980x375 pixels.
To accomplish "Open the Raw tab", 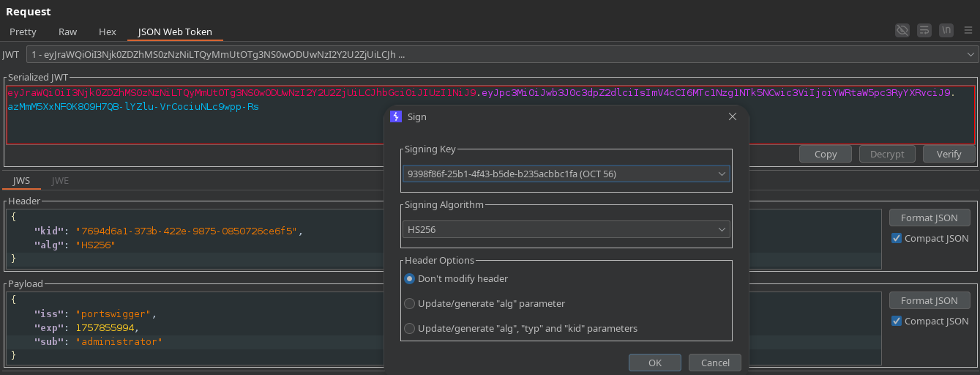I will [x=67, y=31].
